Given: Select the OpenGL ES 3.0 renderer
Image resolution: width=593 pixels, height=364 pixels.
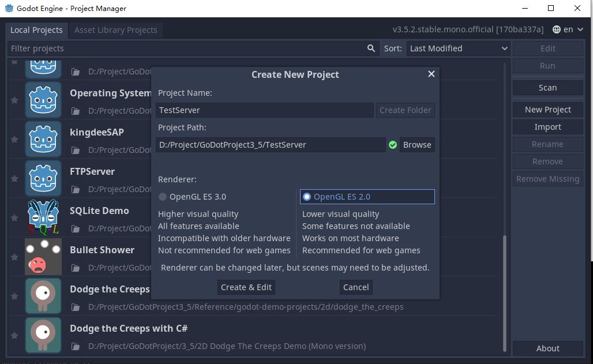Looking at the screenshot, I should pyautogui.click(x=224, y=197).
